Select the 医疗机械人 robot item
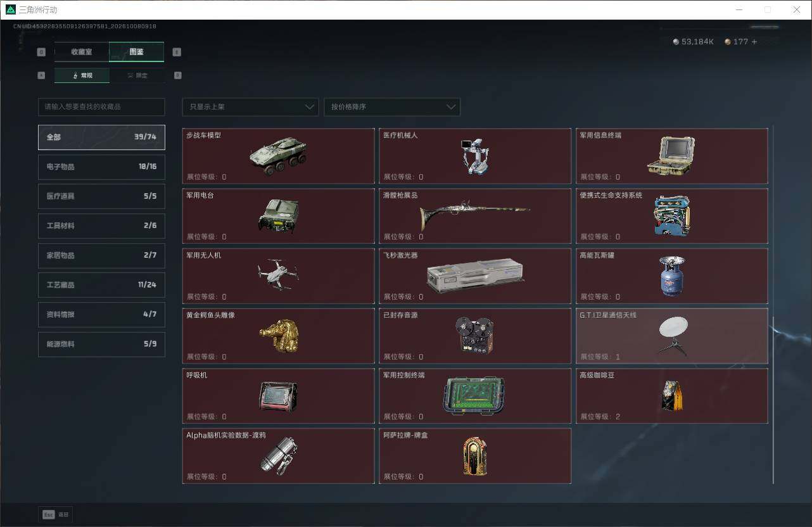This screenshot has width=812, height=527. pyautogui.click(x=475, y=156)
